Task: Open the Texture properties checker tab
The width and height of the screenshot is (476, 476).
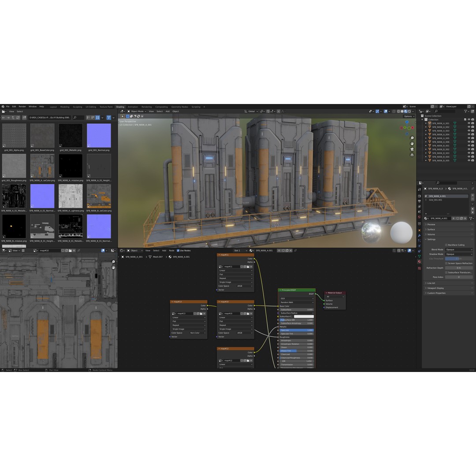Action: [419, 268]
